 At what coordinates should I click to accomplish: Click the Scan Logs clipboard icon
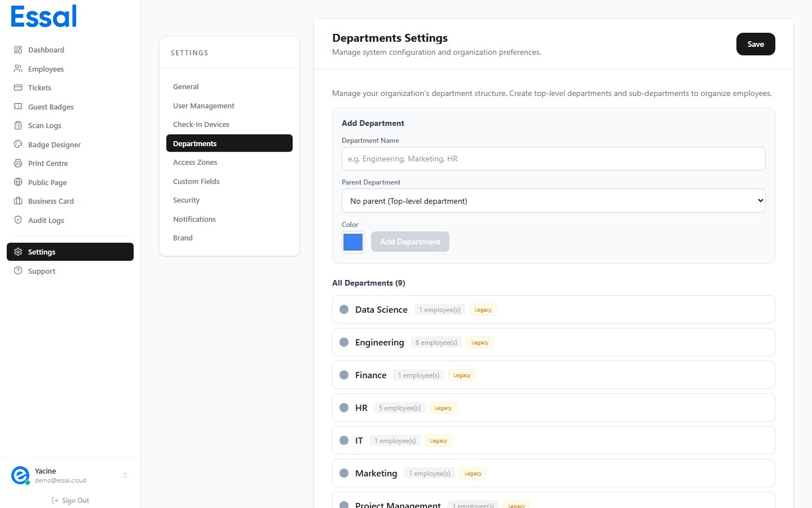(x=18, y=125)
